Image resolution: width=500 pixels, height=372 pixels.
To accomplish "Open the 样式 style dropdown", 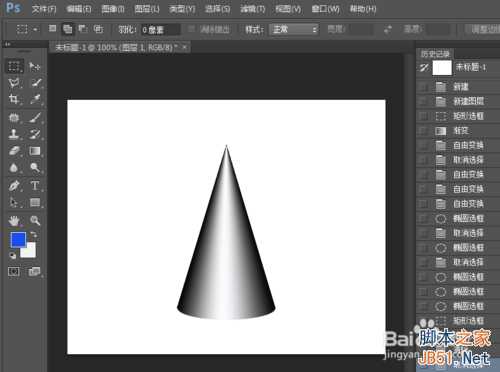I will [294, 30].
